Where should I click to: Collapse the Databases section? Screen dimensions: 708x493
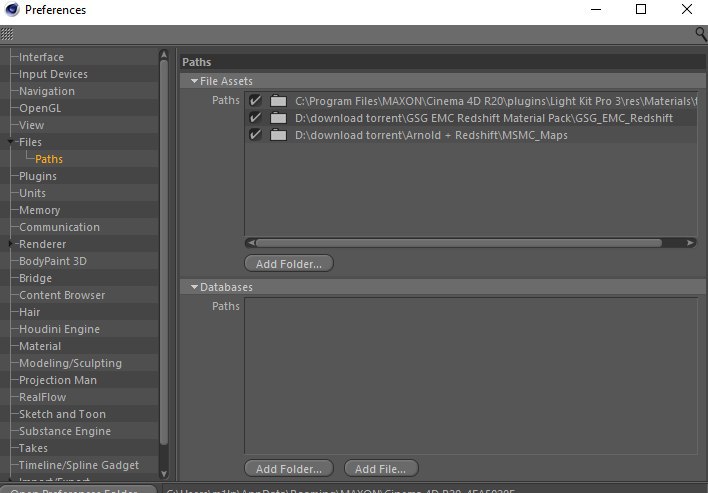194,287
